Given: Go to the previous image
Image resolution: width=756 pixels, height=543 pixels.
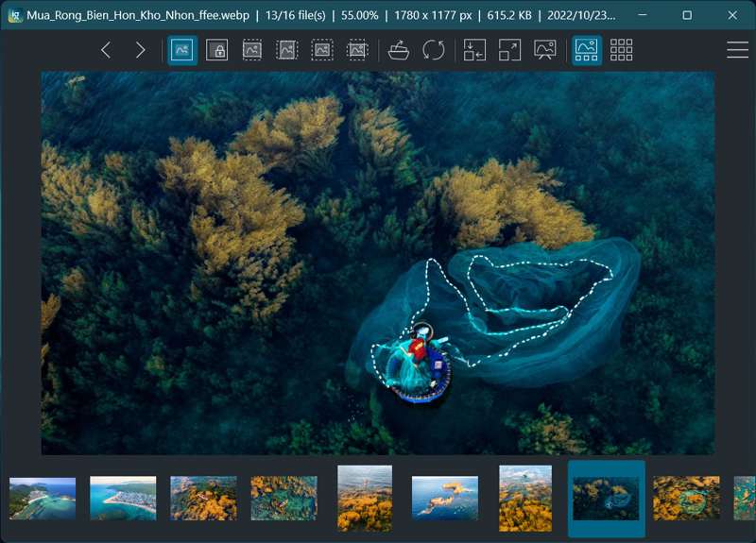Looking at the screenshot, I should tap(106, 50).
